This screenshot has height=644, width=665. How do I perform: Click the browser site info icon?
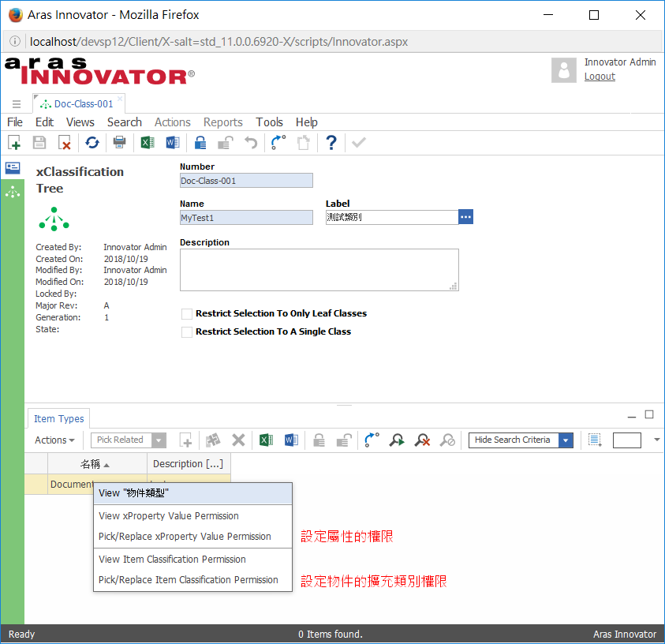(15, 41)
